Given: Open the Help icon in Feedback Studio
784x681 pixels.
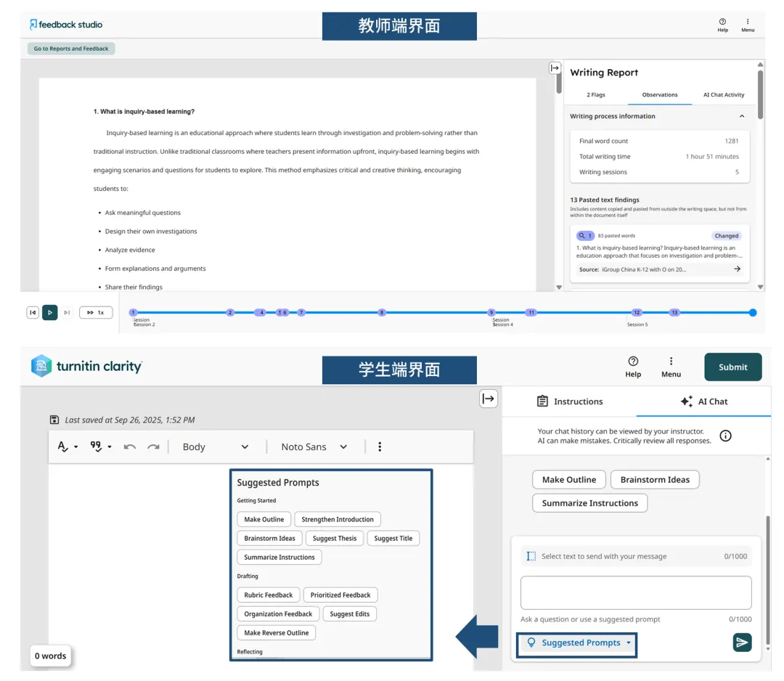Looking at the screenshot, I should (722, 25).
